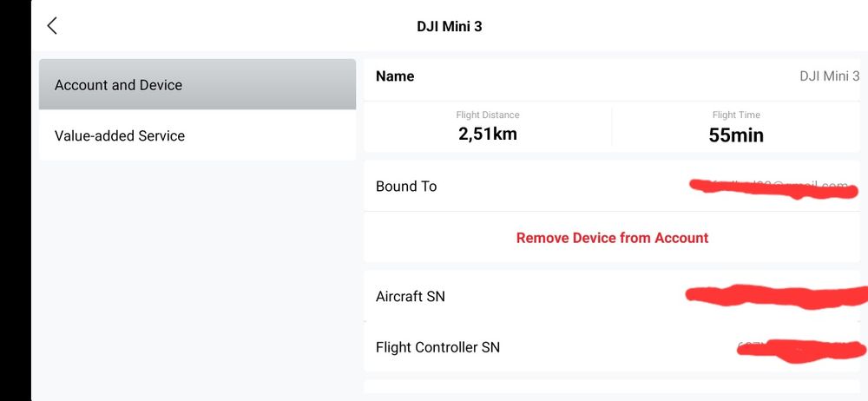
Task: Tap the partially visible card below Flight Controller SN
Action: pos(612,386)
